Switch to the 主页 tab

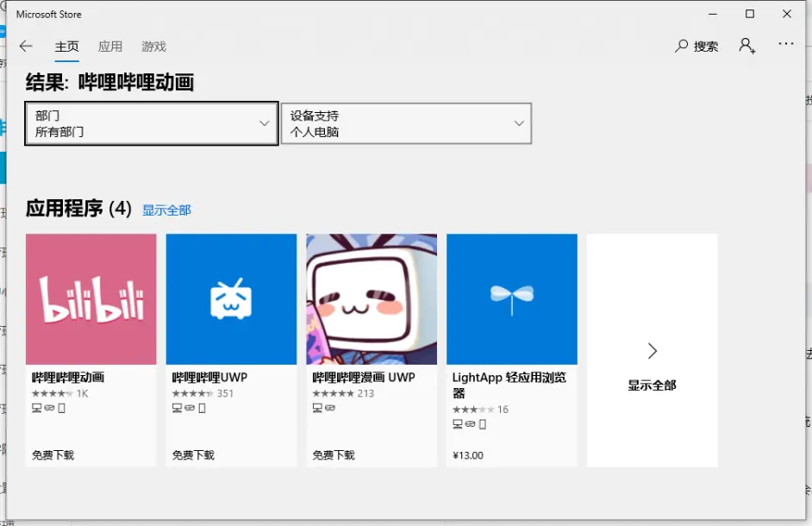(66, 47)
